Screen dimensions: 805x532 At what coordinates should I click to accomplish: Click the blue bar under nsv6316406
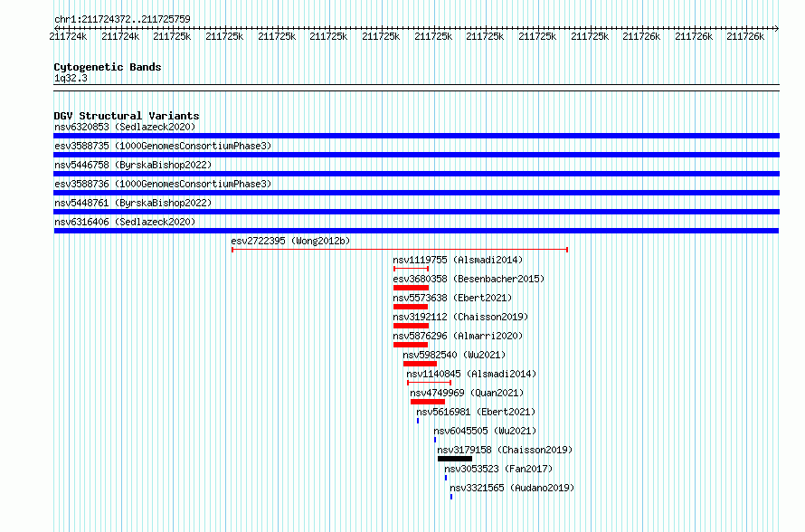[x=416, y=231]
